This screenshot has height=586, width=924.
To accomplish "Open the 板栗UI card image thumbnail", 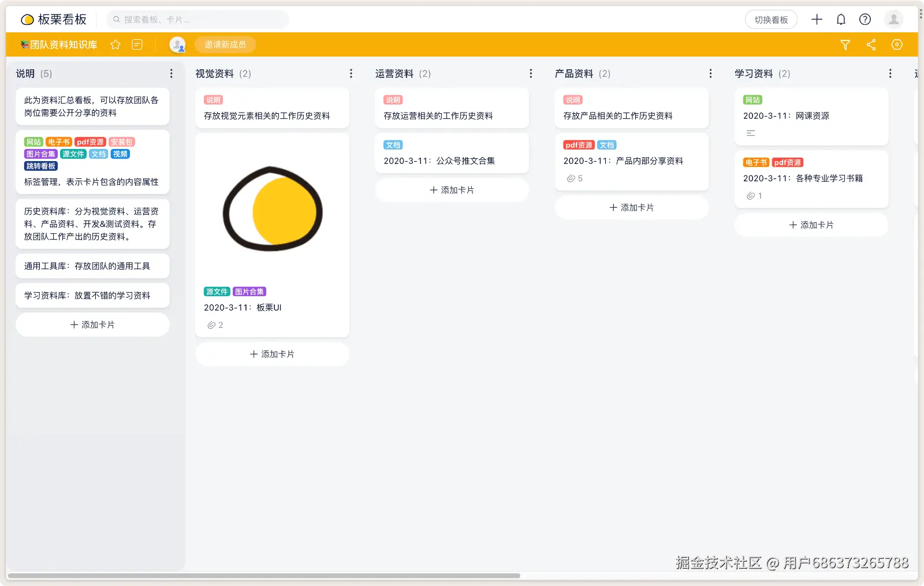I will (x=273, y=208).
